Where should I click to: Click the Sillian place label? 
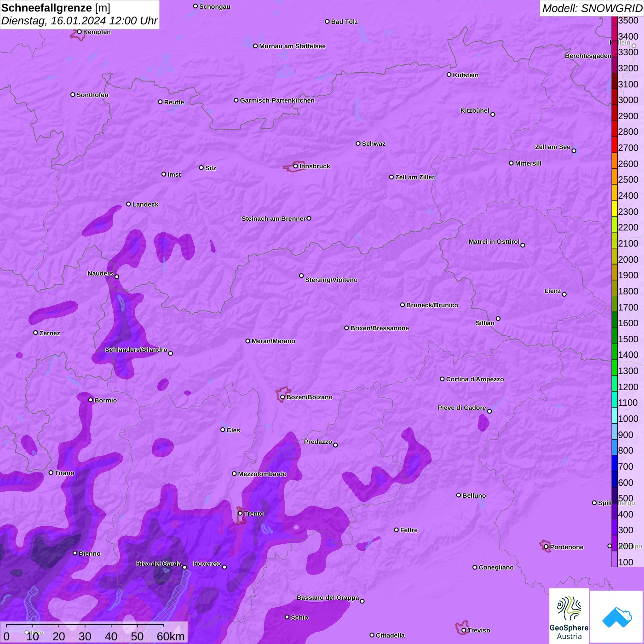tap(485, 323)
